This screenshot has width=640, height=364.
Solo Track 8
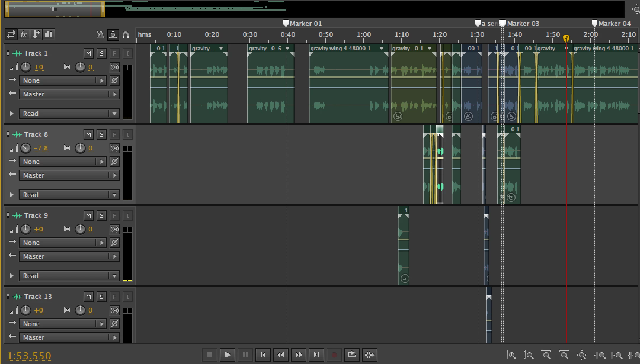pyautogui.click(x=102, y=135)
